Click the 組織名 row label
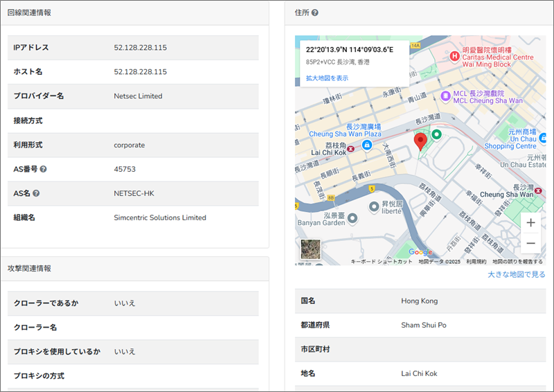554x392 pixels. (24, 217)
